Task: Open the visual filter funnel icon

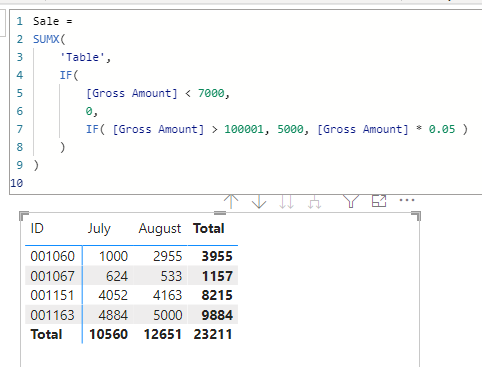Action: 351,201
